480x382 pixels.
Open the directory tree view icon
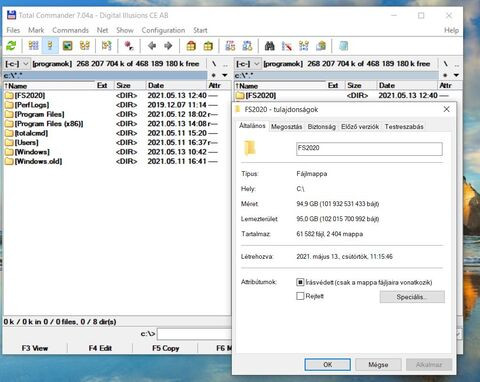click(85, 46)
